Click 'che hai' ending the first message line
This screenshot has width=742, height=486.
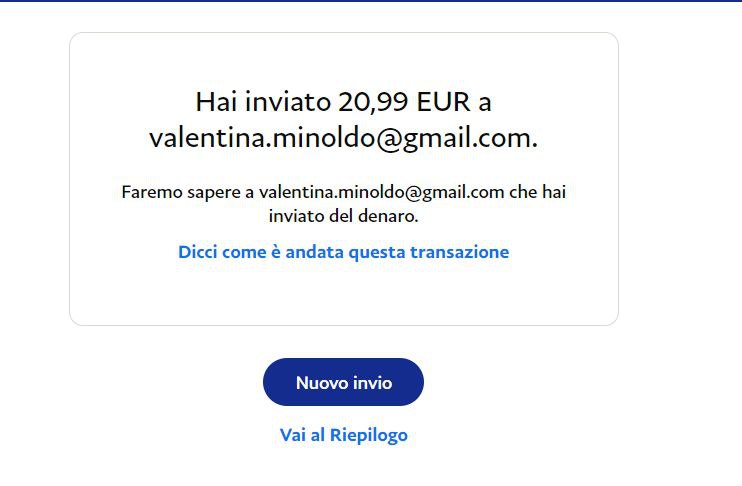click(x=538, y=192)
